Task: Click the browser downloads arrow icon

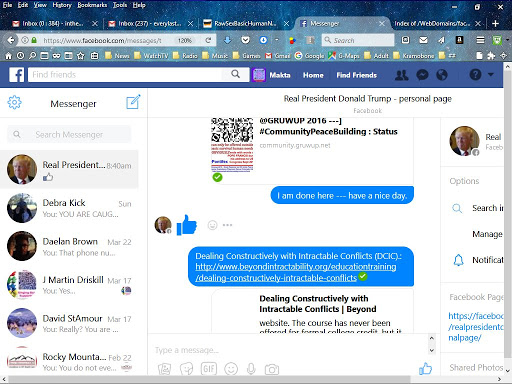Action: (227, 40)
